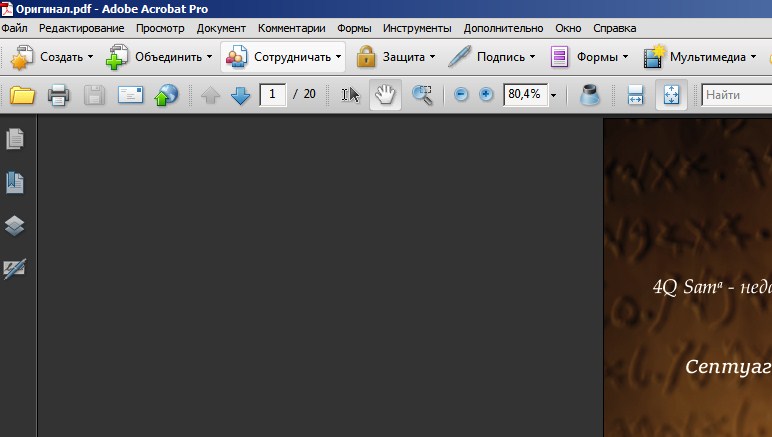Click the '4Q Sam' text on the page

pos(687,286)
